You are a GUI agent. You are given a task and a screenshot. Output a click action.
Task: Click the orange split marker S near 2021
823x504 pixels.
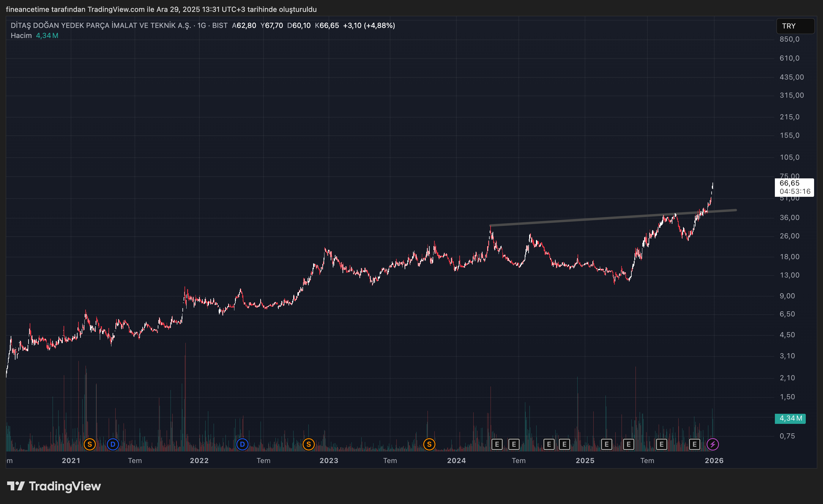[x=89, y=444]
